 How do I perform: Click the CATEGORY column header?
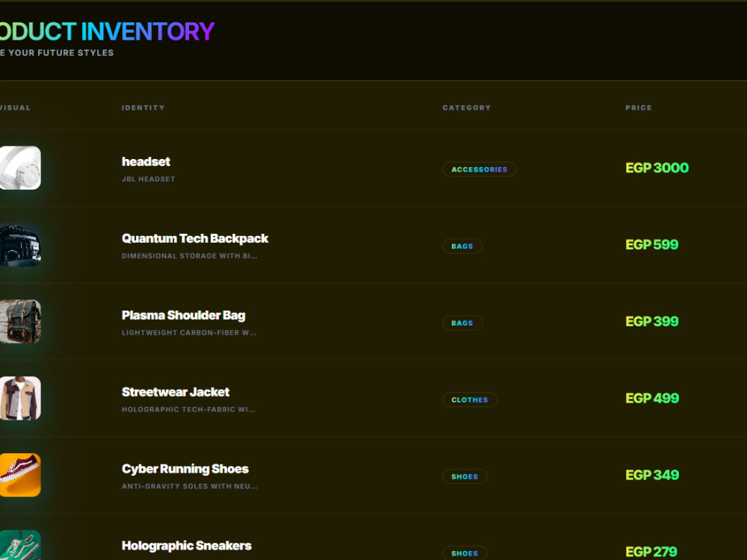point(466,108)
